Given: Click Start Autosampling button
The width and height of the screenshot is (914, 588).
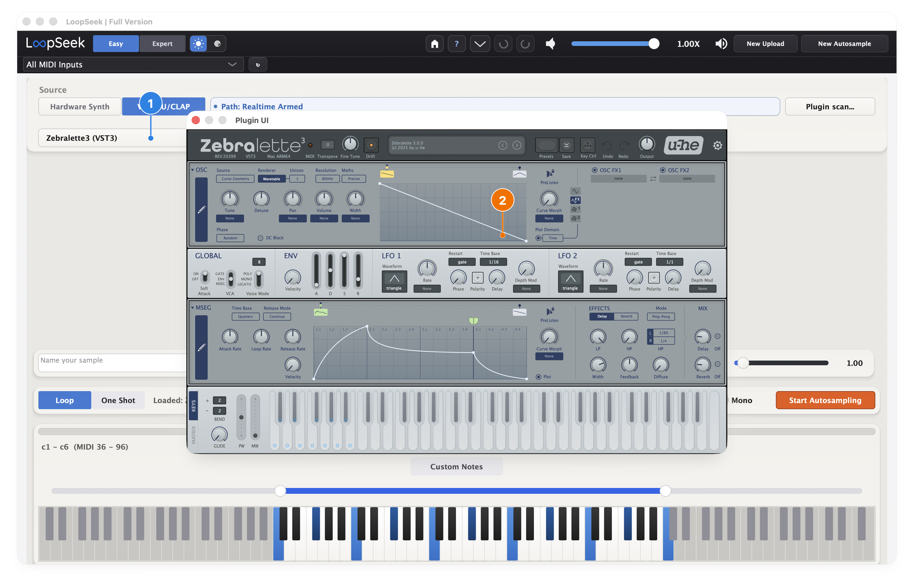Looking at the screenshot, I should [x=825, y=400].
